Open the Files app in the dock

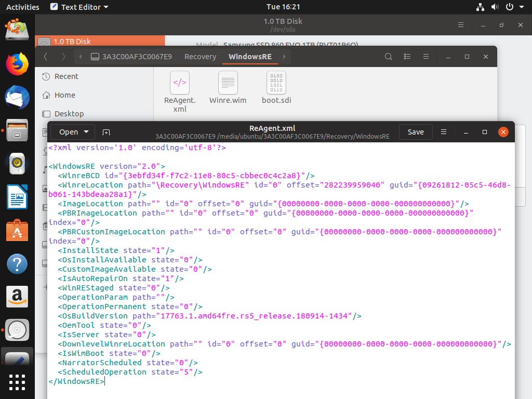(x=17, y=130)
